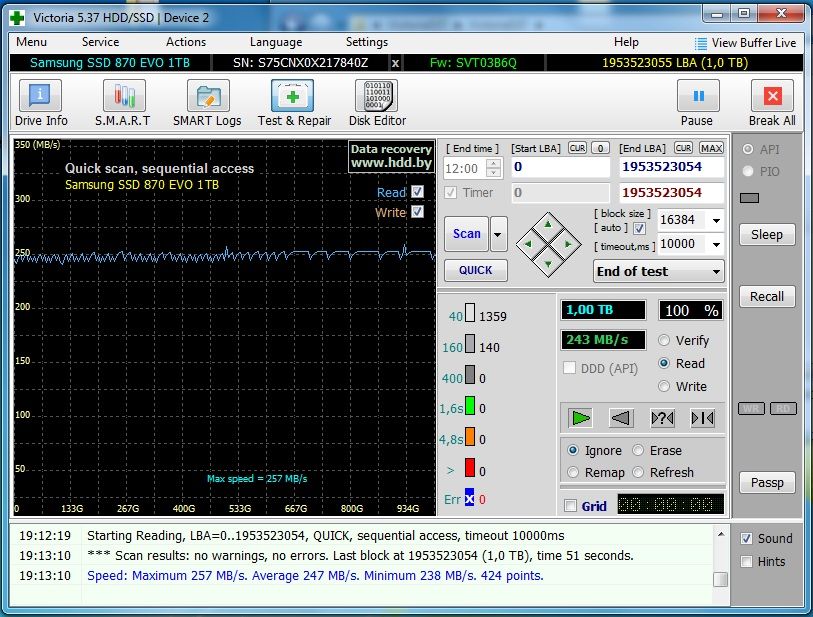Click the upper End LBA 1953523054 field
This screenshot has height=617, width=813.
(x=671, y=167)
